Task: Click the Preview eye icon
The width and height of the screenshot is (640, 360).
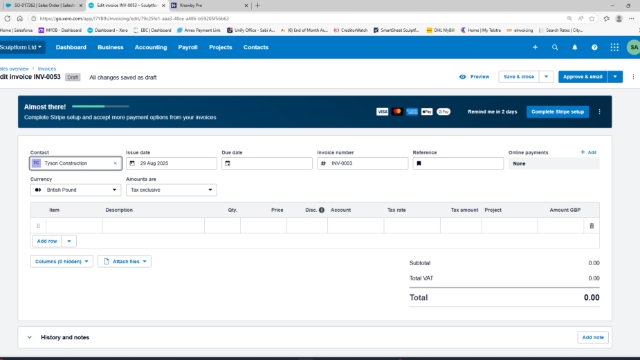Action: pos(462,77)
